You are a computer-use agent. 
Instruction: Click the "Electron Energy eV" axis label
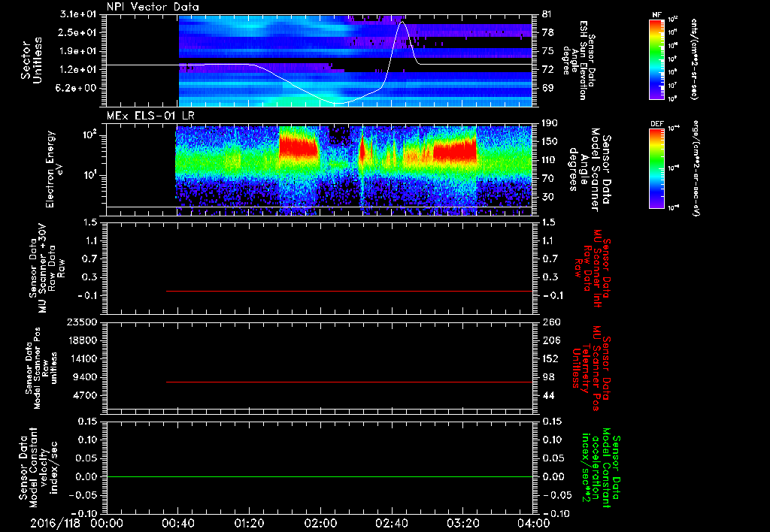click(54, 169)
